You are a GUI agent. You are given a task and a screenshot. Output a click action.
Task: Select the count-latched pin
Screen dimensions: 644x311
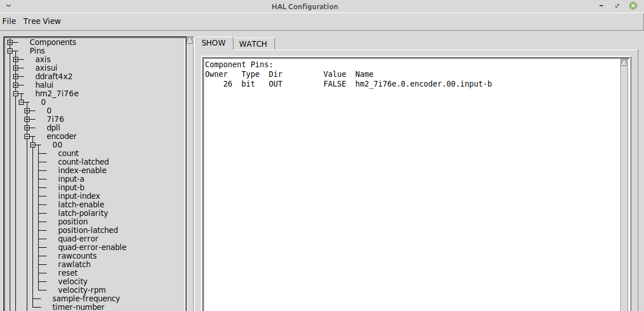(x=83, y=162)
